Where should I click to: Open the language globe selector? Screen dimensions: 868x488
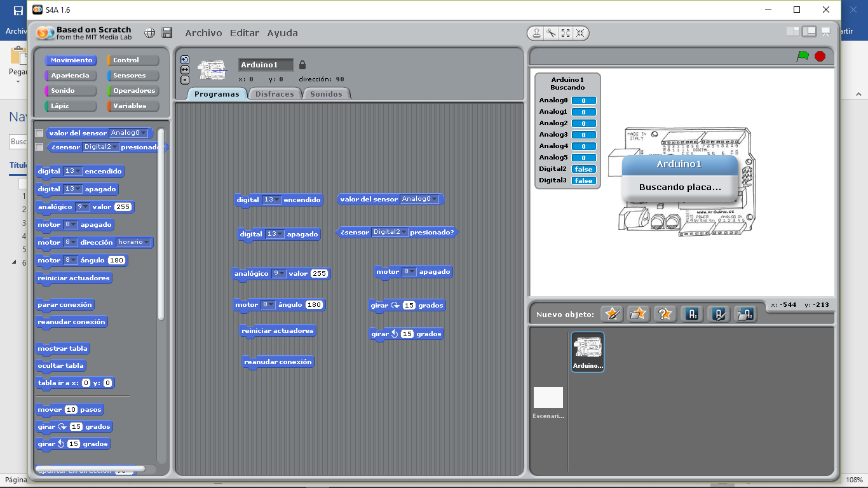point(150,32)
